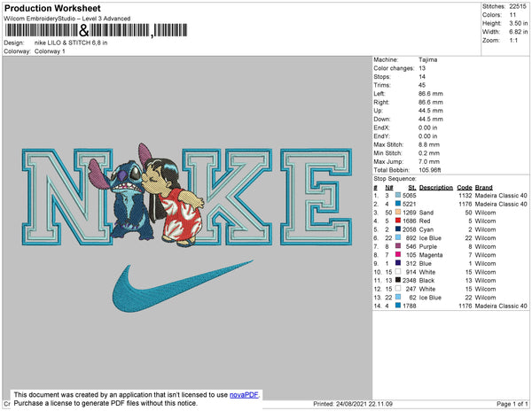Click the 'Printed: 24/08/2021 22.11.09' footer text
Viewport: 532px width, 411px height.
[353, 404]
